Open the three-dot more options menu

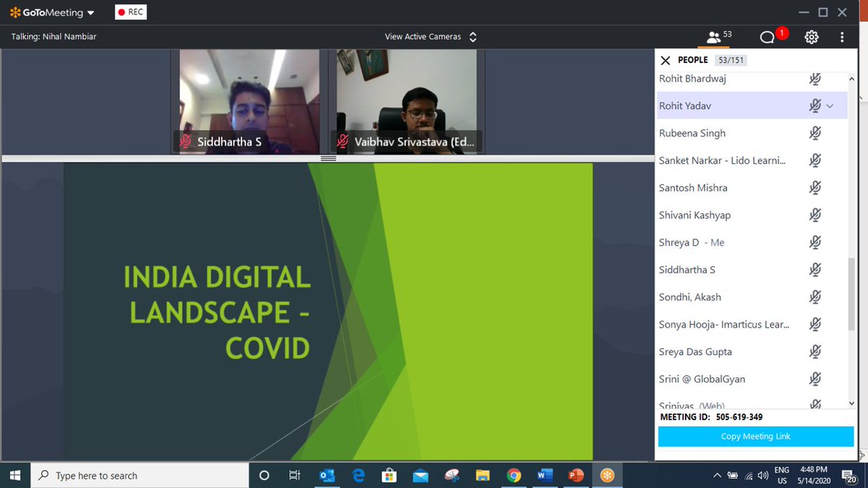pyautogui.click(x=842, y=37)
